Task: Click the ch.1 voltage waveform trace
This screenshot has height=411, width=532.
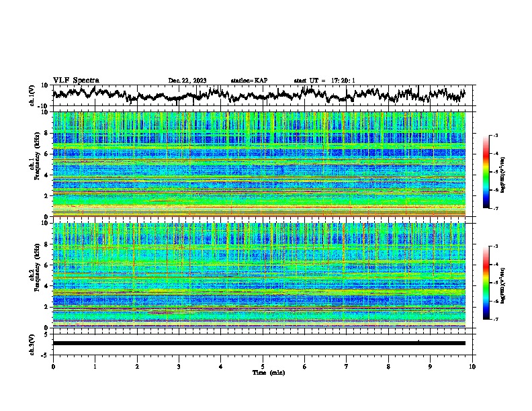Action: (x=259, y=95)
